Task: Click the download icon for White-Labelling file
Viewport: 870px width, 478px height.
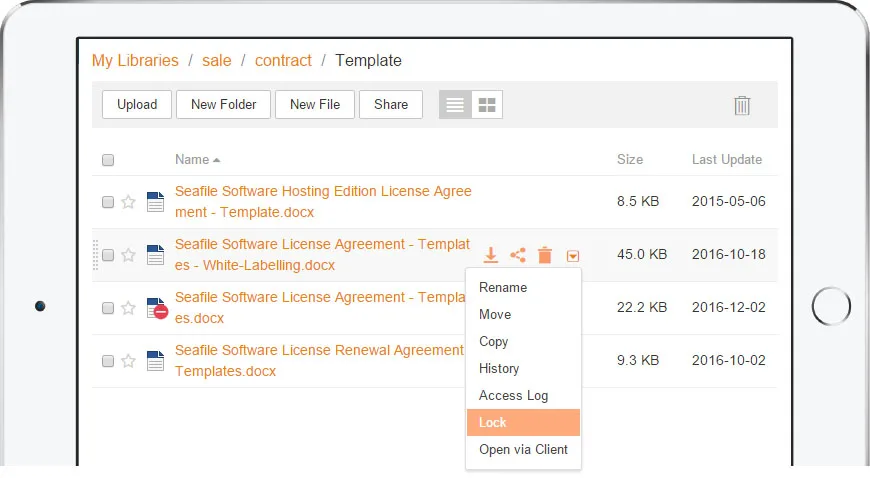Action: tap(491, 255)
